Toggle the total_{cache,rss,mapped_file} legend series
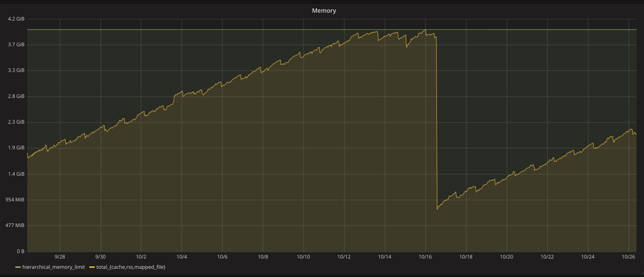 click(131, 267)
